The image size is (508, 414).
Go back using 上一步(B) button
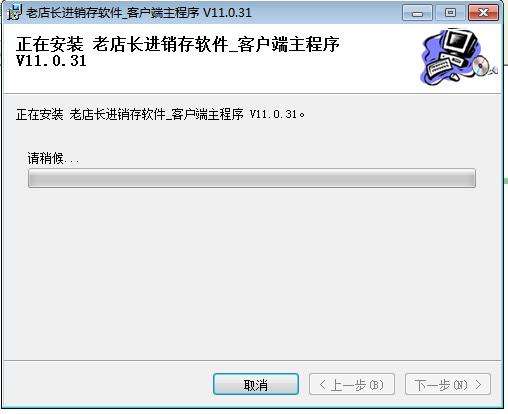[352, 385]
